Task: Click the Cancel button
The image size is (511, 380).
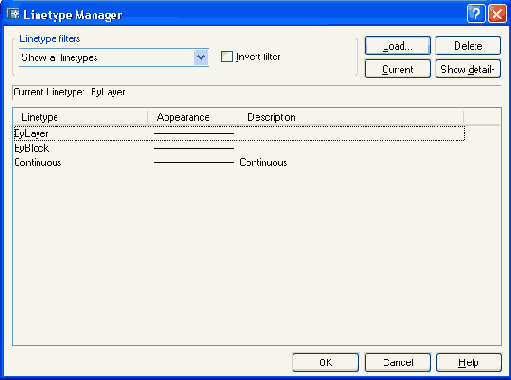Action: coord(398,362)
